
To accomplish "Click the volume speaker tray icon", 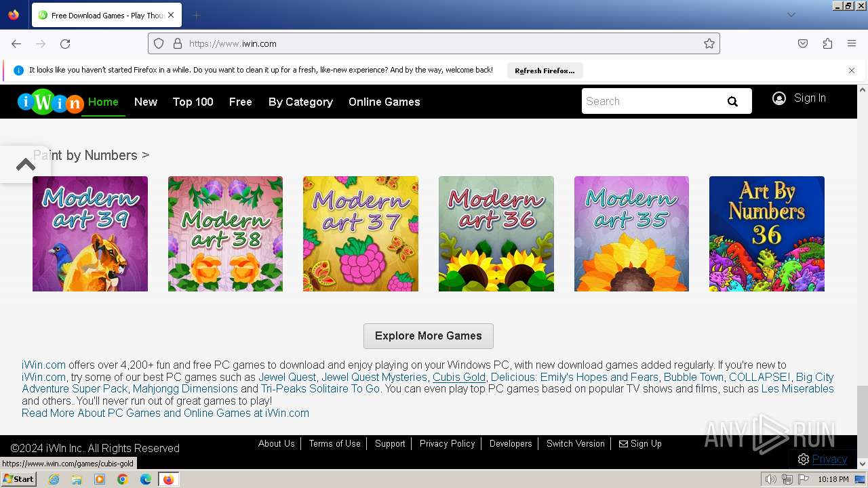I will (x=771, y=479).
